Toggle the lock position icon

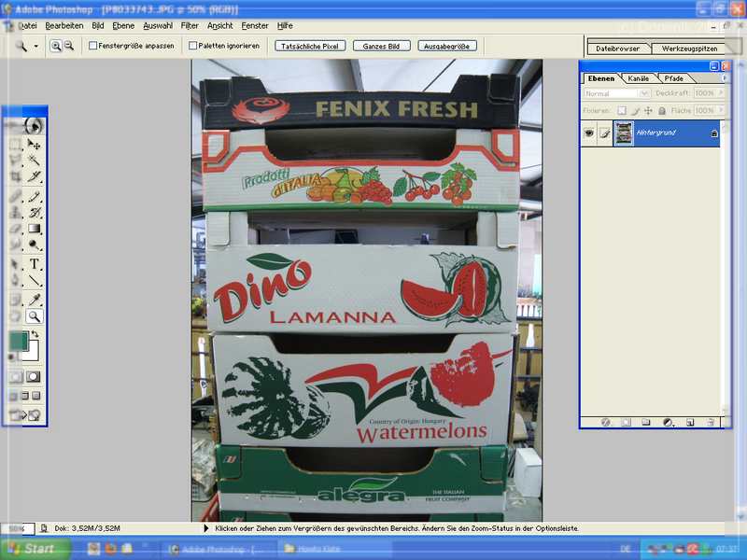[648, 110]
